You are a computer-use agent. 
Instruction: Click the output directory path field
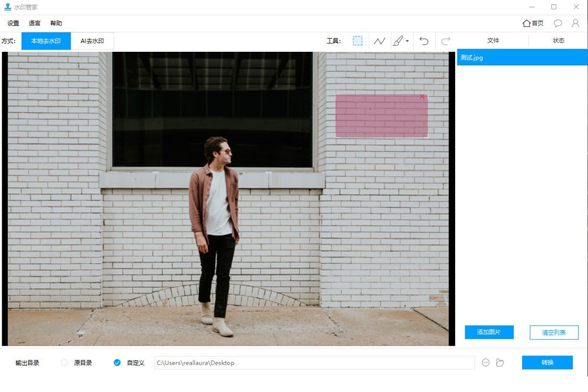pyautogui.click(x=314, y=363)
